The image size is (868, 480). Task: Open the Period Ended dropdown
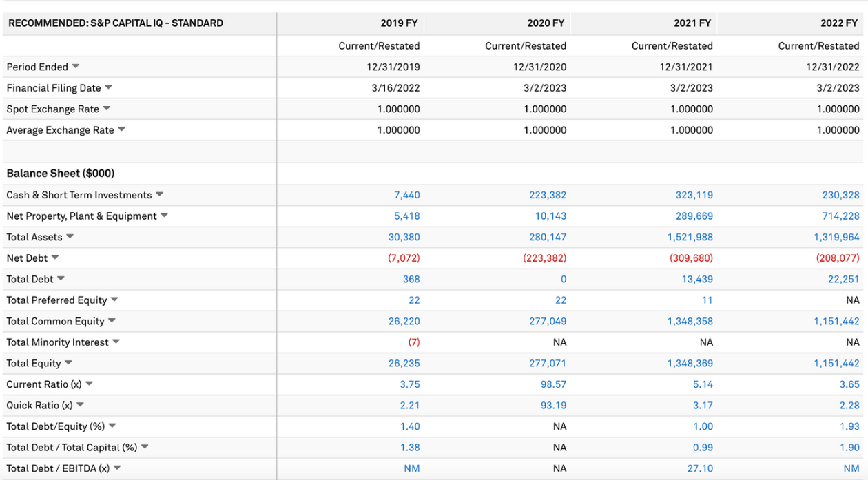(76, 67)
